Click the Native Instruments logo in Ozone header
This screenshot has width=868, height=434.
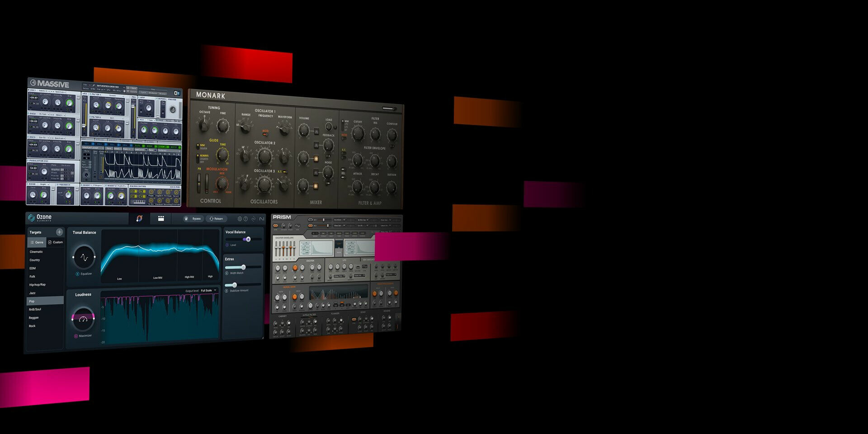click(x=262, y=219)
